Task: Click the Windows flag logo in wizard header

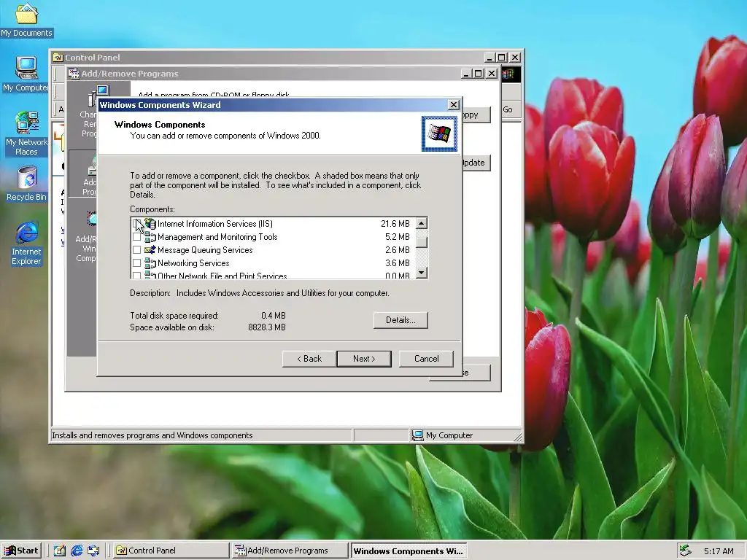Action: coord(439,134)
